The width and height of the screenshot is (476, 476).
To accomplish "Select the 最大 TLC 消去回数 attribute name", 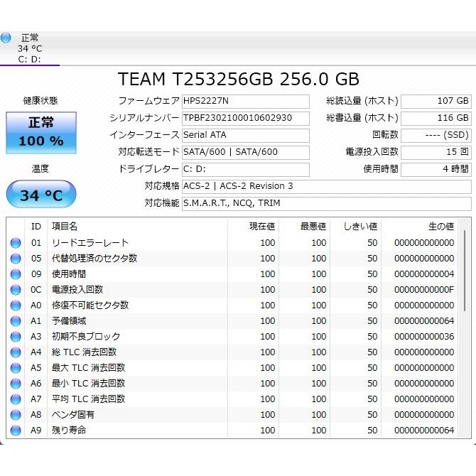I will [x=88, y=367].
